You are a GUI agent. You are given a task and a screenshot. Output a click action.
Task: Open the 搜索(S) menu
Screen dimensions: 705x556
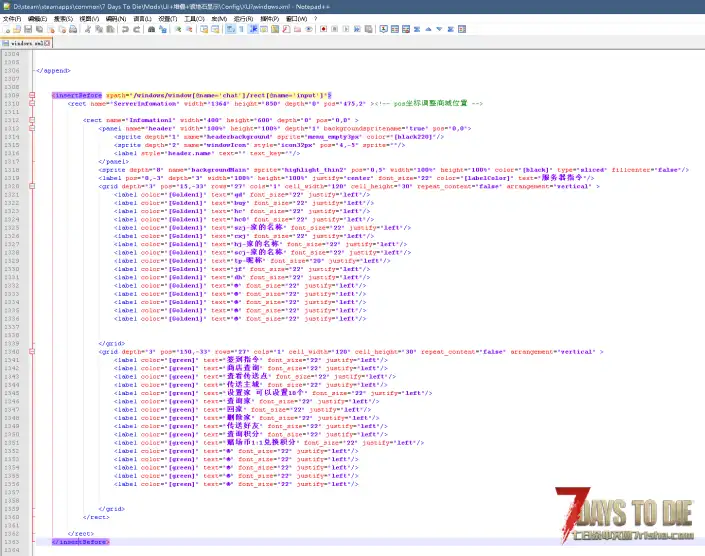(x=63, y=19)
